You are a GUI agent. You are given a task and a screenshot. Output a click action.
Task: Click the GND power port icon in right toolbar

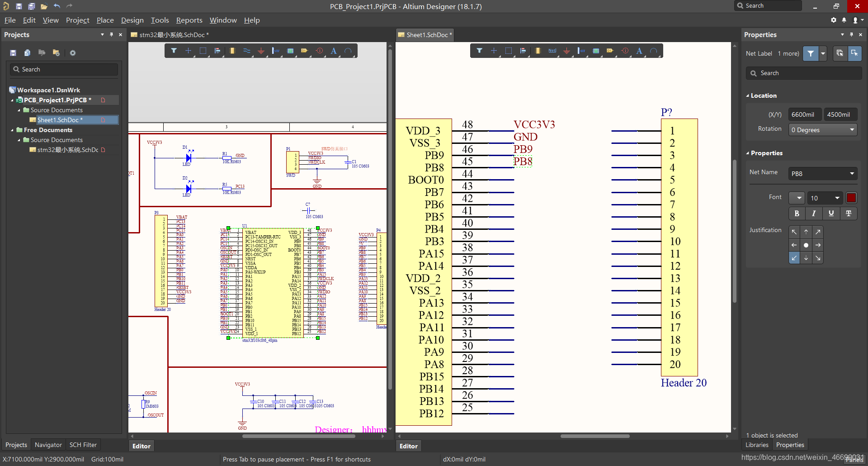(x=566, y=51)
